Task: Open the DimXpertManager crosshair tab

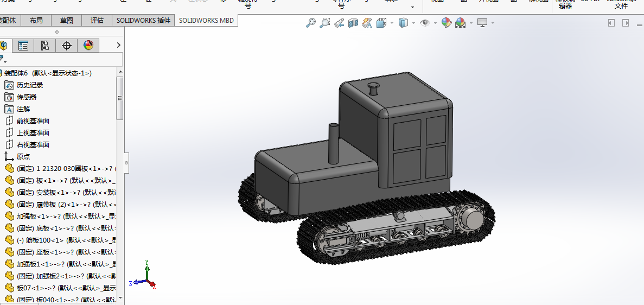Action: [67, 45]
